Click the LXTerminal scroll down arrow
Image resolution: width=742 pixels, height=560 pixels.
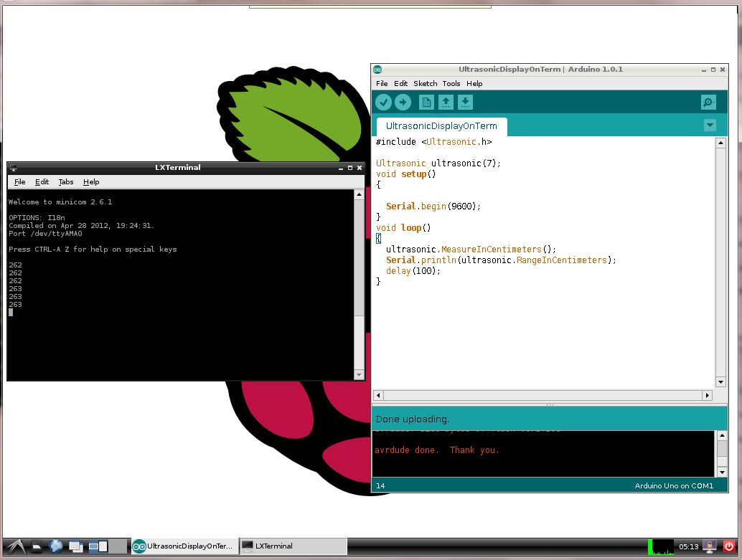(360, 374)
